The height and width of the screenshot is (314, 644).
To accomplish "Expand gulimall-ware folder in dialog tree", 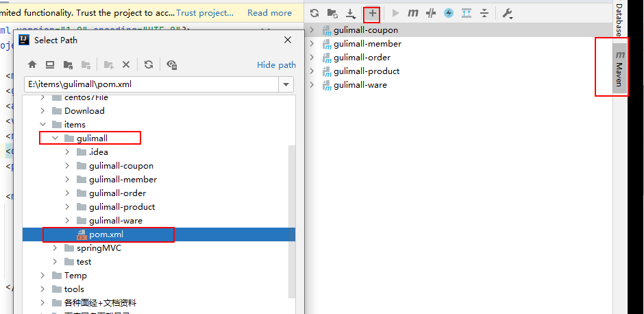I will [x=67, y=220].
